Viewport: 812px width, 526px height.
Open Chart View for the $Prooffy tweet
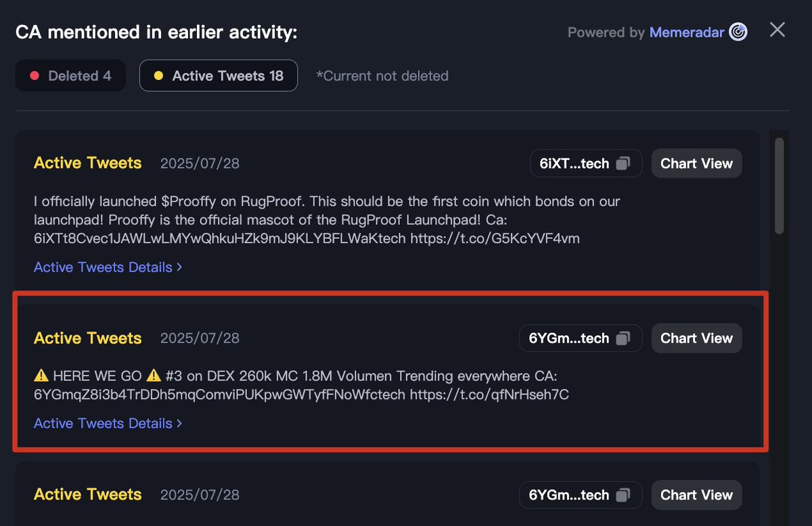[696, 163]
